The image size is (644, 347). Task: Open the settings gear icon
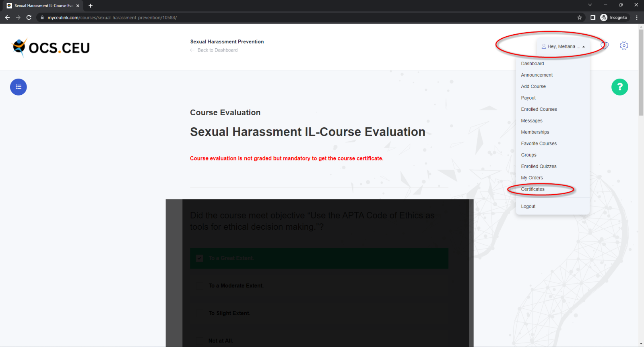624,46
